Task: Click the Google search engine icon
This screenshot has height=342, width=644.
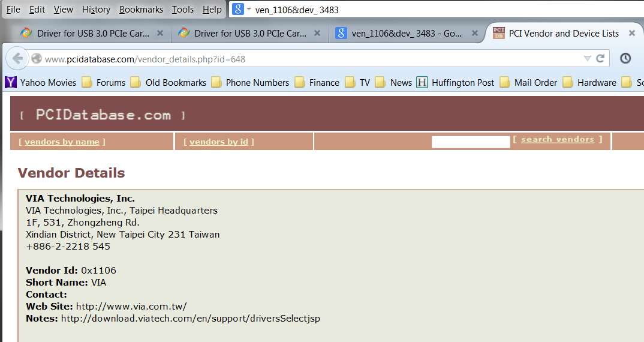Action: coord(238,9)
